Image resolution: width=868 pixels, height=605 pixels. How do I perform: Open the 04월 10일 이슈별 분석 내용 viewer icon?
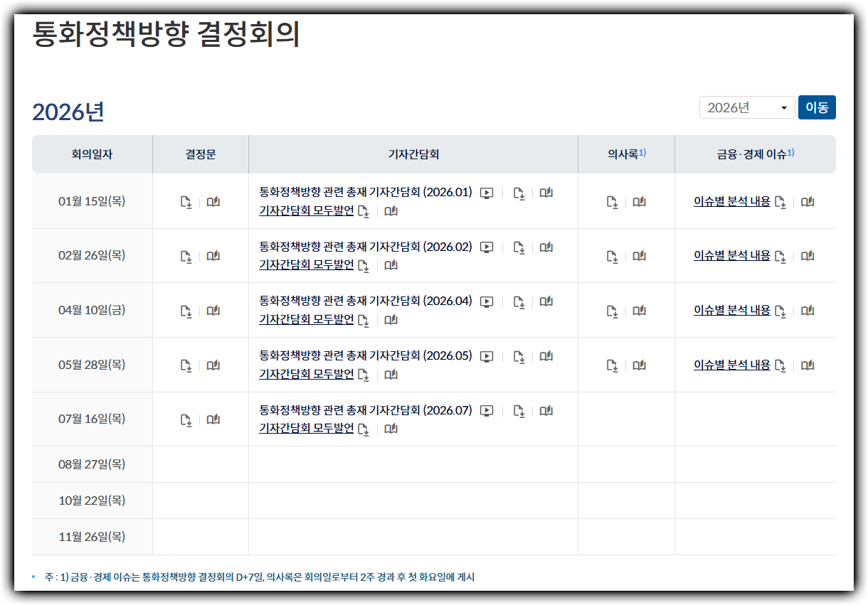807,311
